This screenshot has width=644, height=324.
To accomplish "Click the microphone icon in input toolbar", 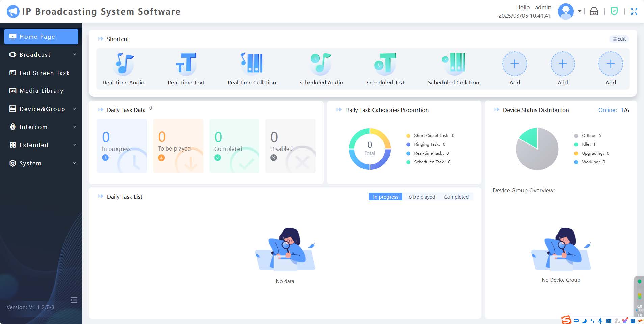I will 600,321.
